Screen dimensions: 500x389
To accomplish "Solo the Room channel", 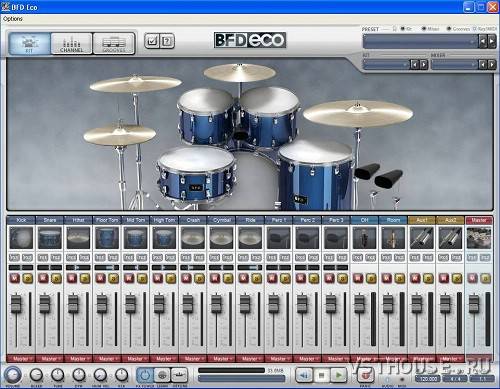I will (400, 278).
